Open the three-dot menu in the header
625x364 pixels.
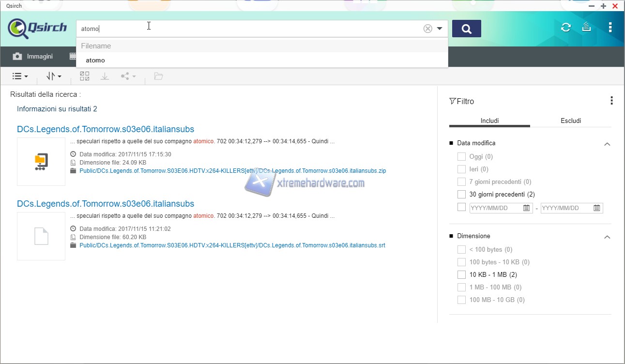[610, 28]
